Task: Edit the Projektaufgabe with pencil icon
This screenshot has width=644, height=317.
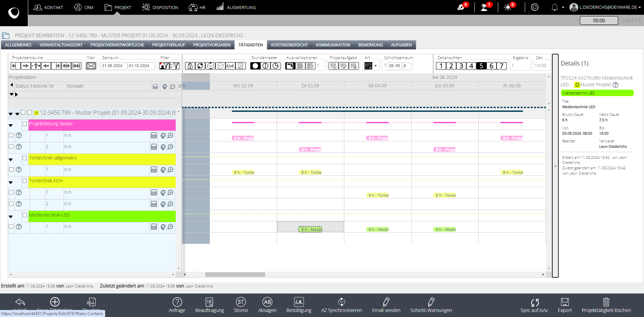Action: click(344, 66)
